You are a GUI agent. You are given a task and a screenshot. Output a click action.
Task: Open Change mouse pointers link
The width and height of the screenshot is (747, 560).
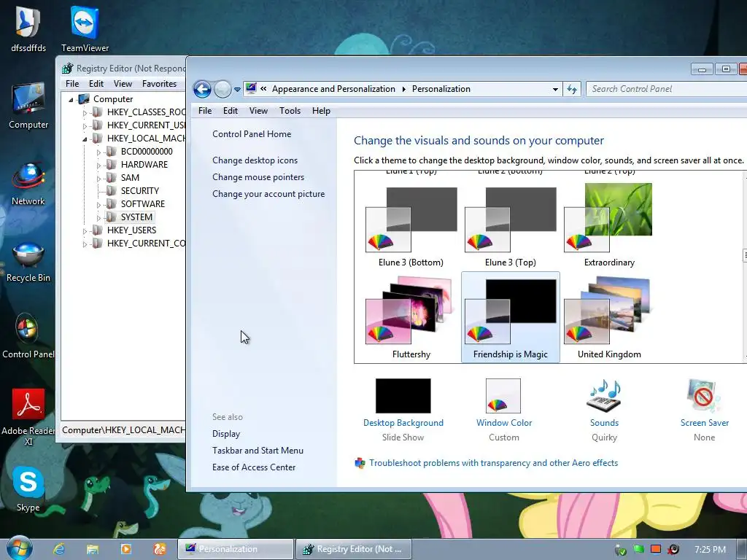point(258,177)
